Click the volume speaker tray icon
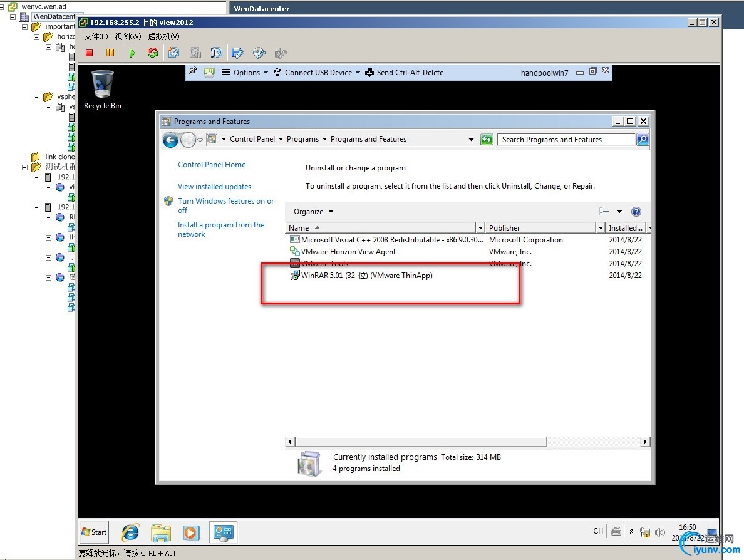 pos(659,532)
